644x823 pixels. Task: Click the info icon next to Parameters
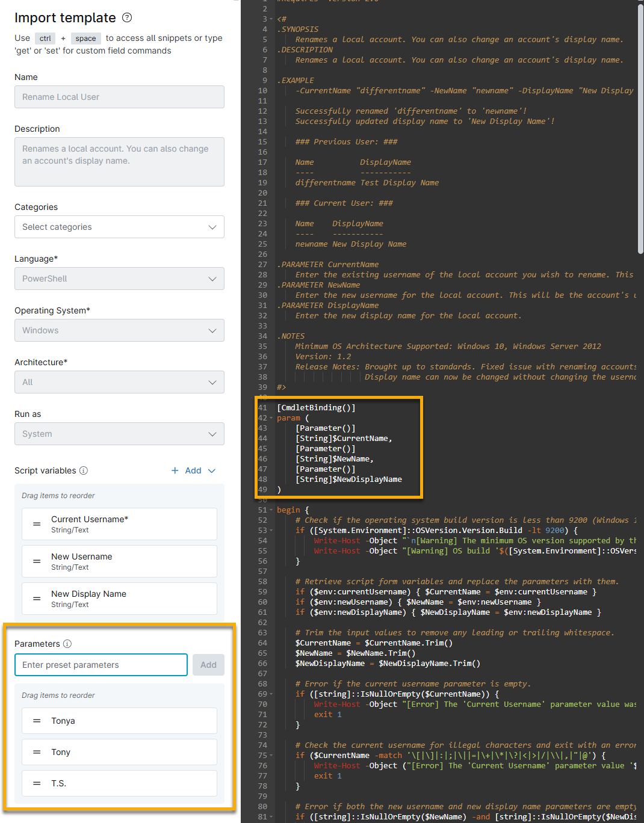click(67, 644)
